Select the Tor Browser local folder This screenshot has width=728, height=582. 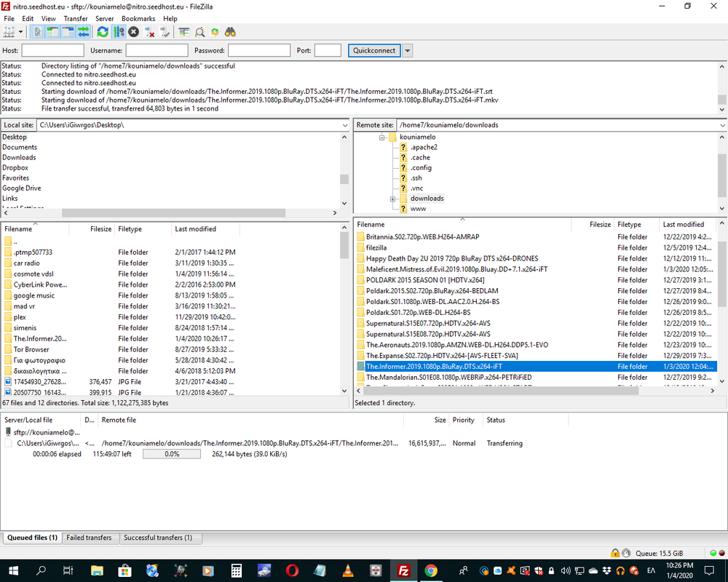(31, 349)
